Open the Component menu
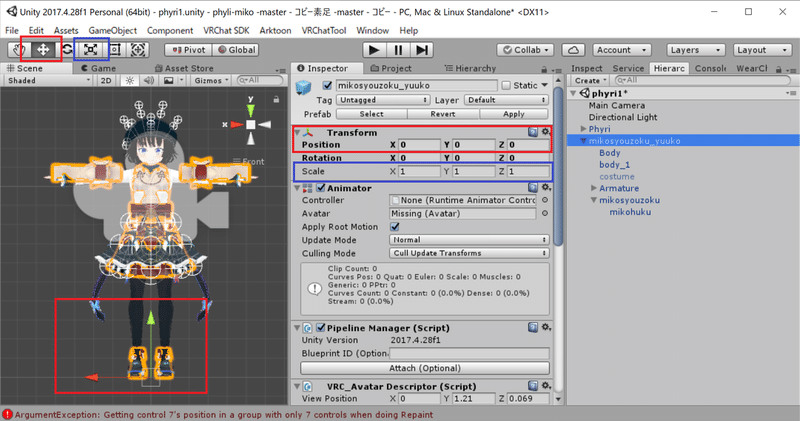Screen dimensions: 800x421 pos(170,30)
